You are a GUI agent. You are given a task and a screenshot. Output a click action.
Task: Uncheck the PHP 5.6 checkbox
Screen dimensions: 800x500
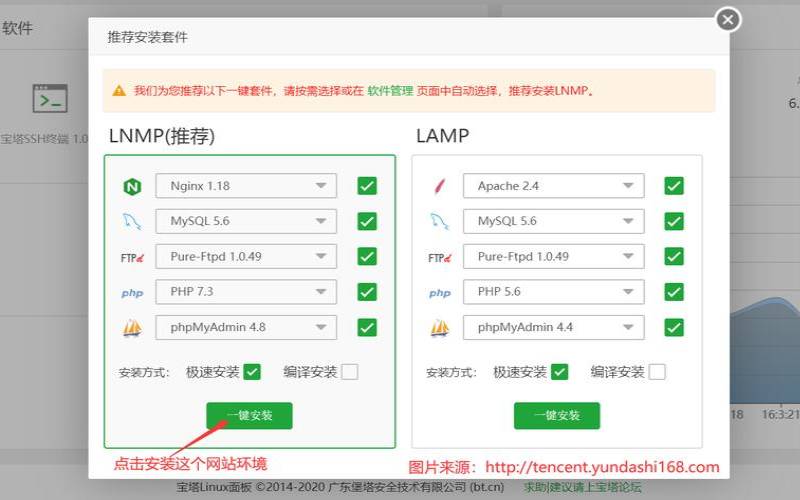click(x=674, y=292)
